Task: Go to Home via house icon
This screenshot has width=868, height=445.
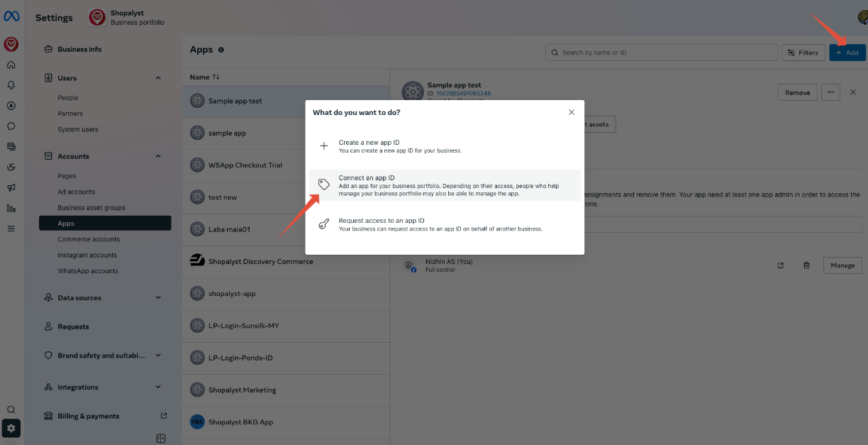Action: (x=11, y=65)
